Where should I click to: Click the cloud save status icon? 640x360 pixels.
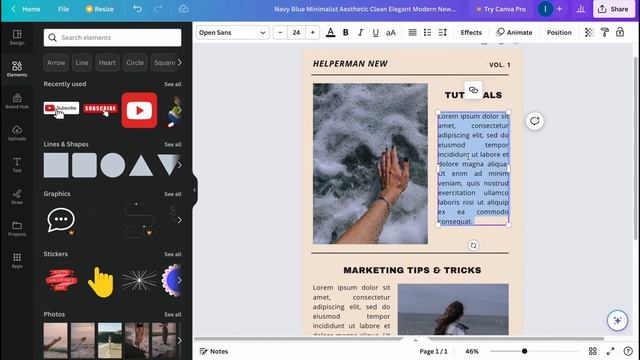click(x=183, y=9)
